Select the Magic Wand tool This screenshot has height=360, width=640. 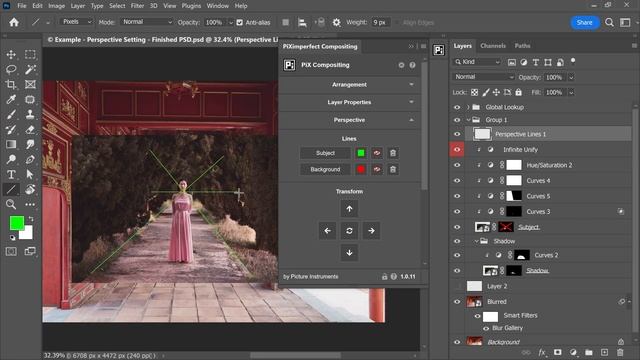click(30, 69)
